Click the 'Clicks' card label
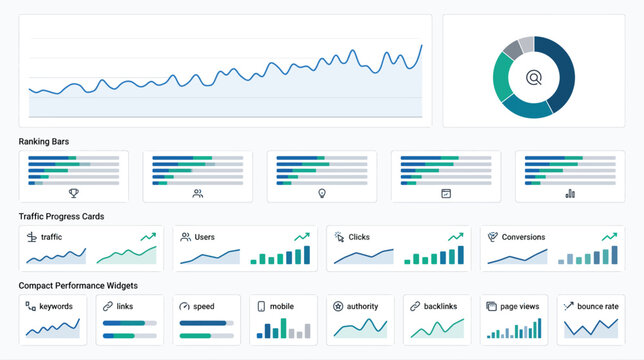Viewport: 644px width, 360px height. [x=359, y=237]
